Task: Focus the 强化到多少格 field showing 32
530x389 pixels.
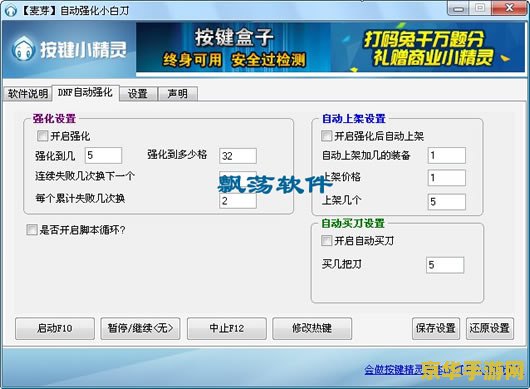Action: click(238, 156)
